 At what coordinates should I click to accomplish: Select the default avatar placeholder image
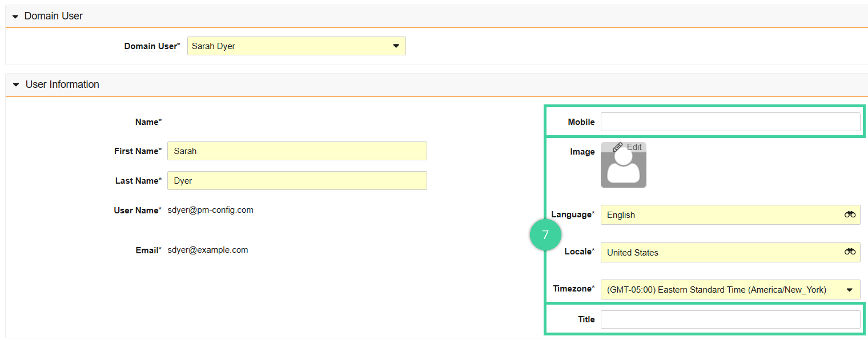623,168
